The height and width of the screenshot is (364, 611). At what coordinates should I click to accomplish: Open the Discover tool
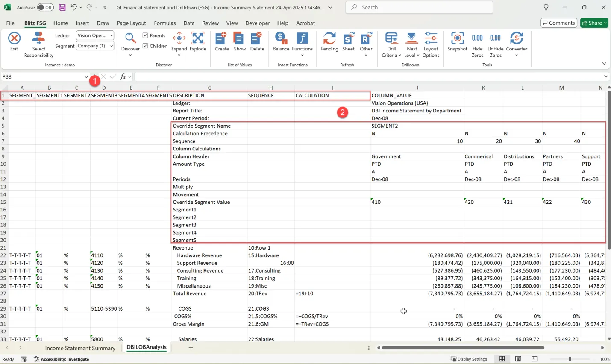(130, 44)
